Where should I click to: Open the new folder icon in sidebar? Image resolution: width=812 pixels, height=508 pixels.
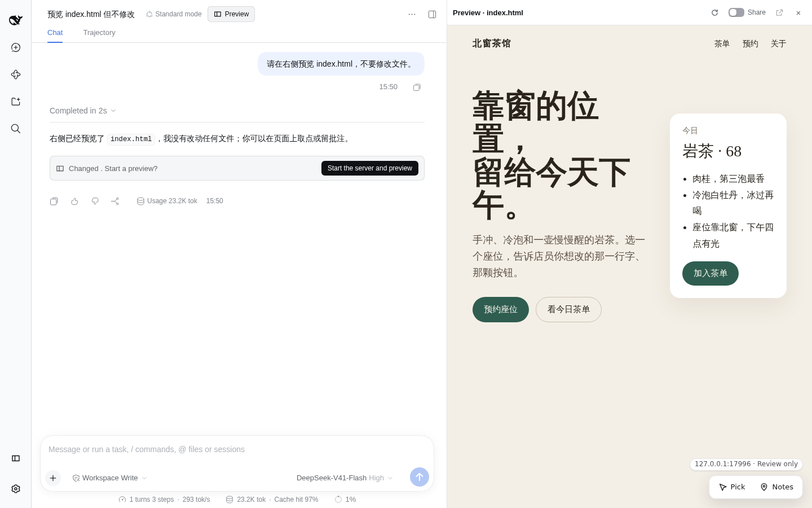16,102
